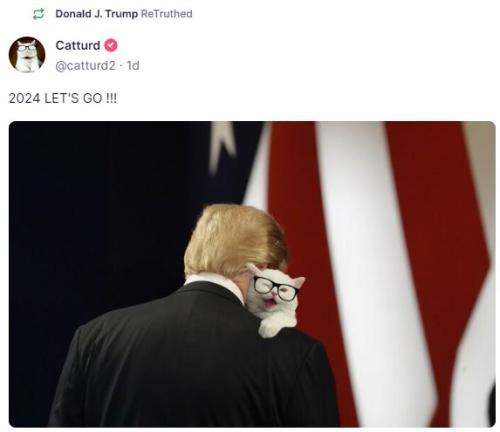
Task: Click the white shirt collar in photo
Action: [x=218, y=283]
